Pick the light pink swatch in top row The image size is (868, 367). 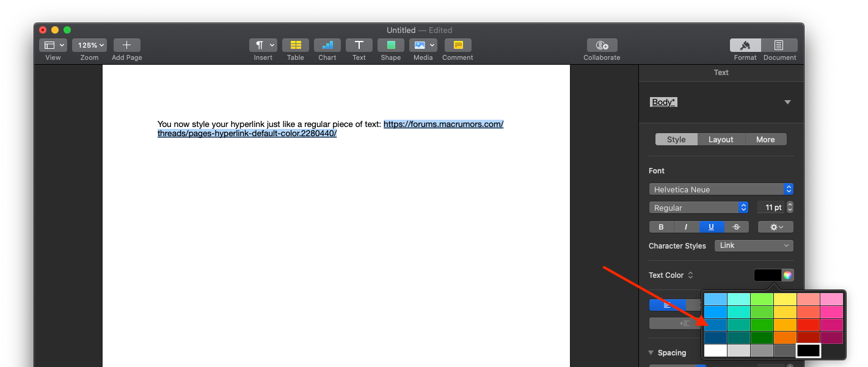point(831,299)
